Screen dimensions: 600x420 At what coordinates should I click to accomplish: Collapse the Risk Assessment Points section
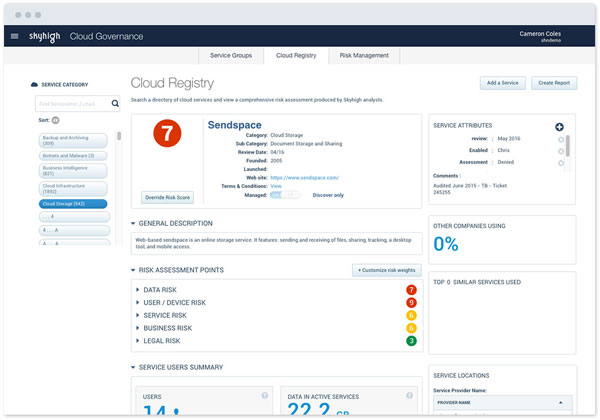click(x=133, y=270)
